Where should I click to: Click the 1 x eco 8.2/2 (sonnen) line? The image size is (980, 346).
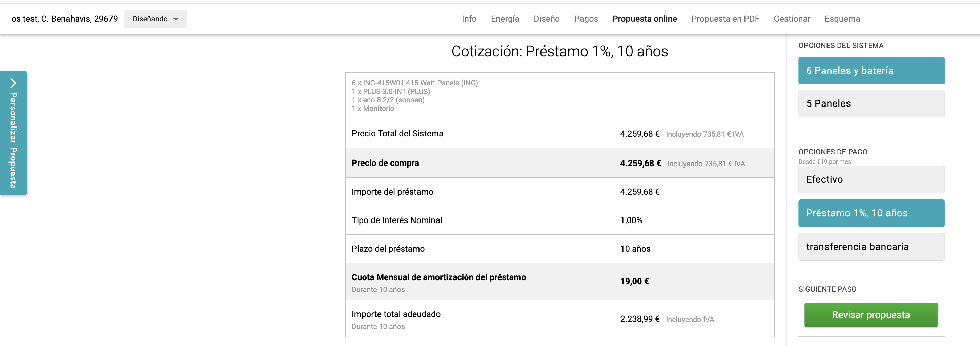click(x=388, y=100)
